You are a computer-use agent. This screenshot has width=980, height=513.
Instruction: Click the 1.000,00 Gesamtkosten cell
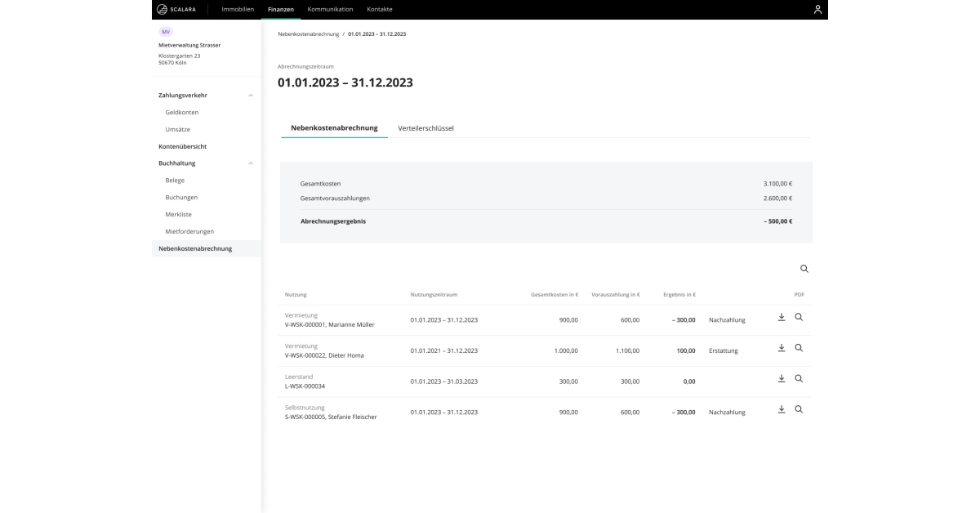[x=566, y=350]
